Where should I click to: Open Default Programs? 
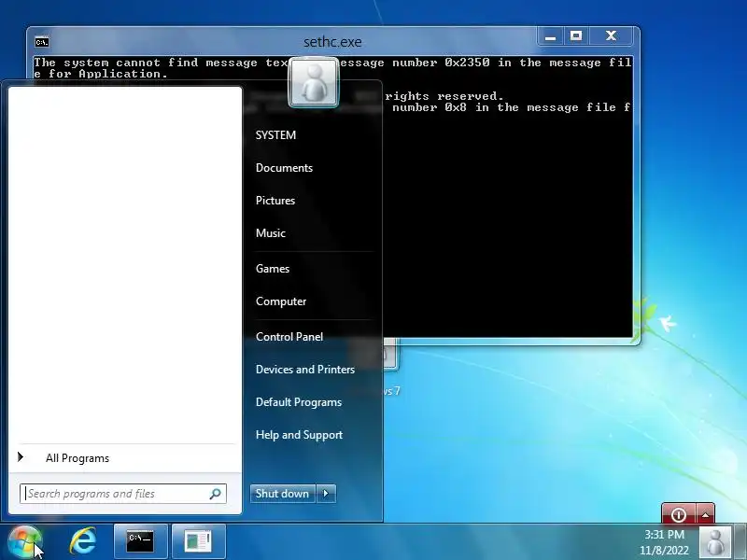(299, 402)
